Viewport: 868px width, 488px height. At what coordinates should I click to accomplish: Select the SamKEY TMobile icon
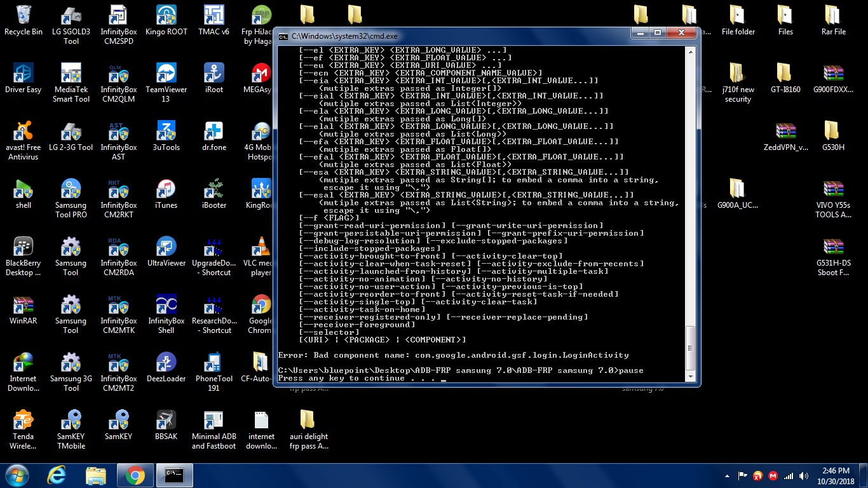coord(71,430)
